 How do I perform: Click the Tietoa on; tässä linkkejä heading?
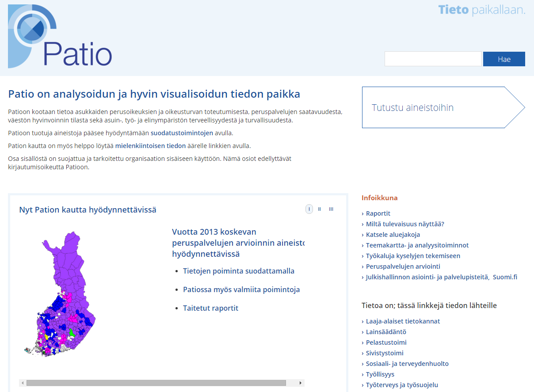(x=429, y=305)
